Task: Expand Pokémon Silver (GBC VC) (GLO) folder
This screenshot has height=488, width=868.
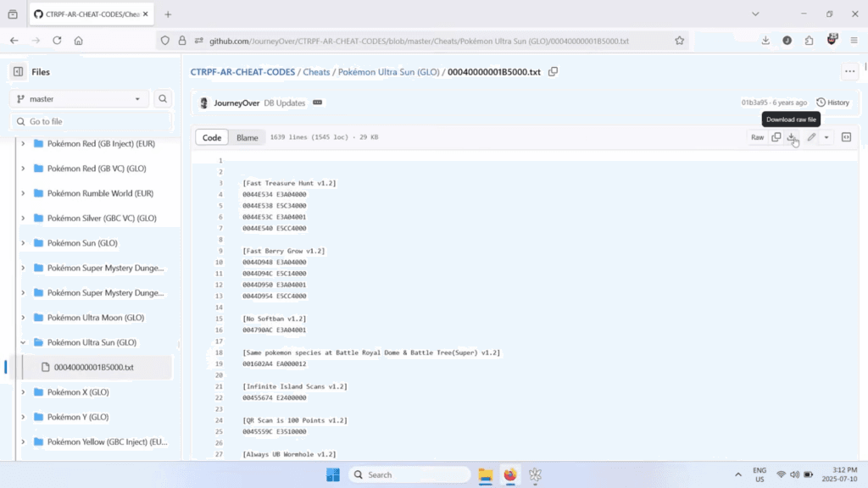Action: click(x=23, y=219)
